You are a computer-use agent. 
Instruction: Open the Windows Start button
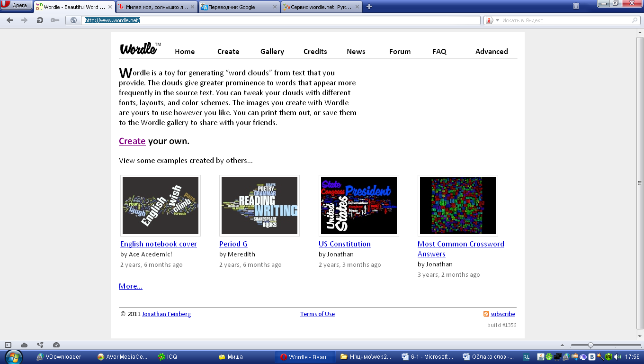[13, 357]
